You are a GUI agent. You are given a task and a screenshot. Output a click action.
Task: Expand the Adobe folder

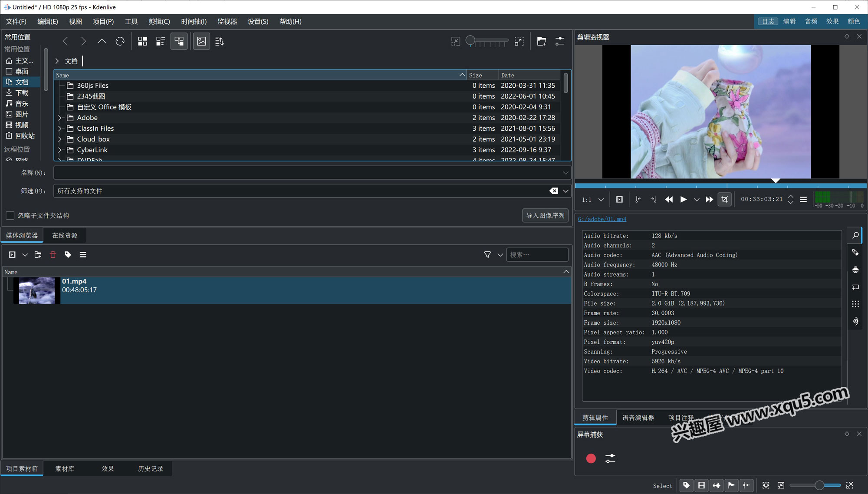[x=60, y=118]
